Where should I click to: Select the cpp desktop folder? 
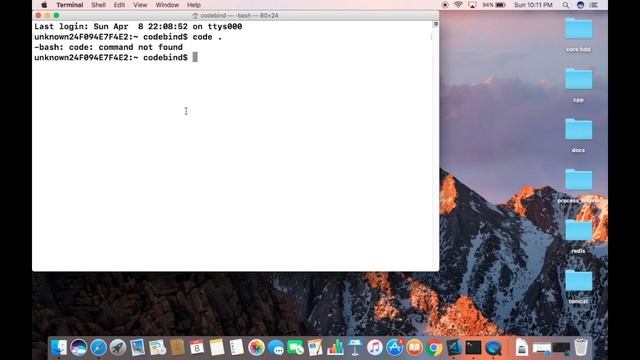[x=578, y=79]
